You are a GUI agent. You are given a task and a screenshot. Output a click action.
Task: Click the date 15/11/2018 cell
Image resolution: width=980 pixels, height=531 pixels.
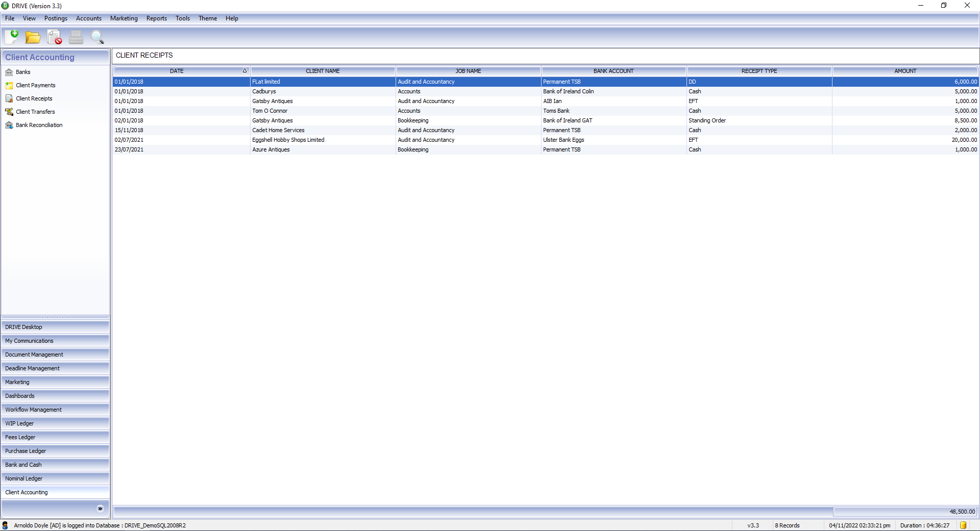(181, 130)
